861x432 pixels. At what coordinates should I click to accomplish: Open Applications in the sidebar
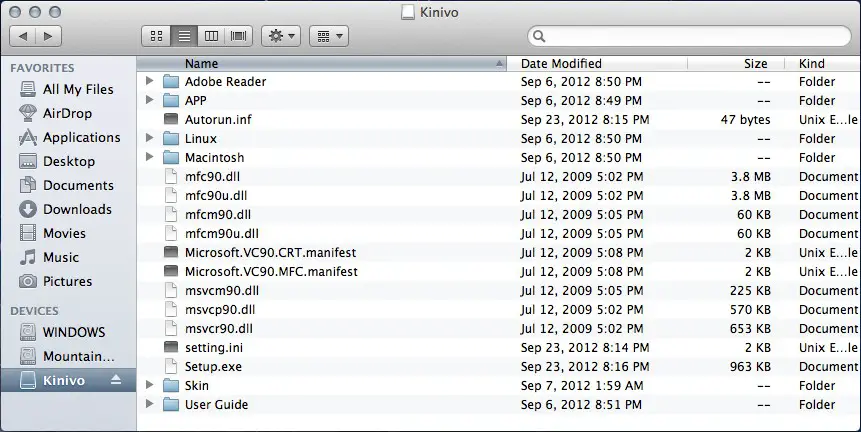pos(68,137)
